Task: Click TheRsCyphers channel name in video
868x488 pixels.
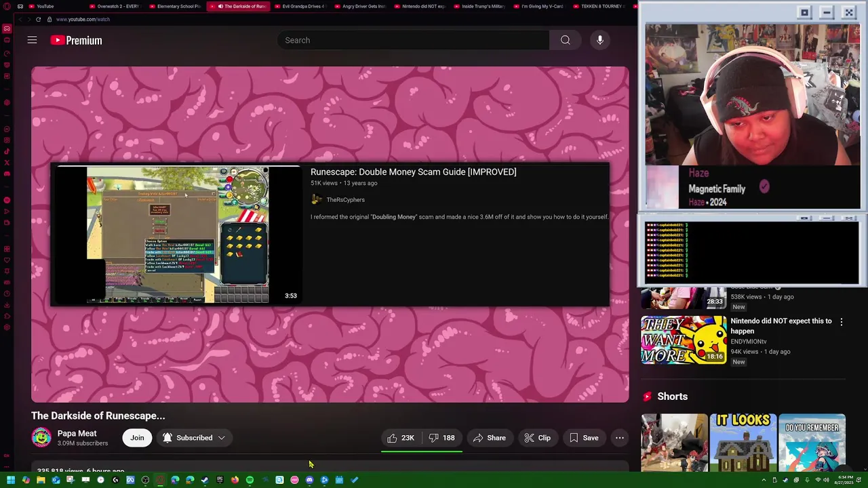Action: pyautogui.click(x=345, y=200)
